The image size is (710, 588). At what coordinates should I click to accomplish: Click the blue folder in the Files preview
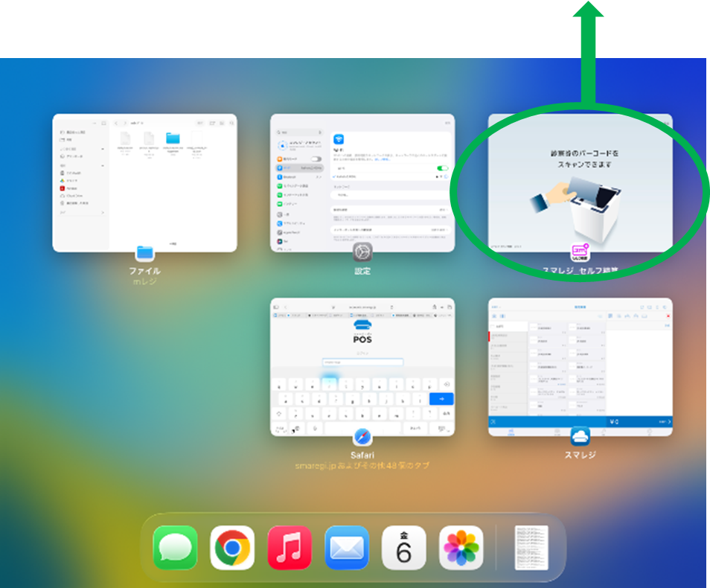[x=173, y=138]
